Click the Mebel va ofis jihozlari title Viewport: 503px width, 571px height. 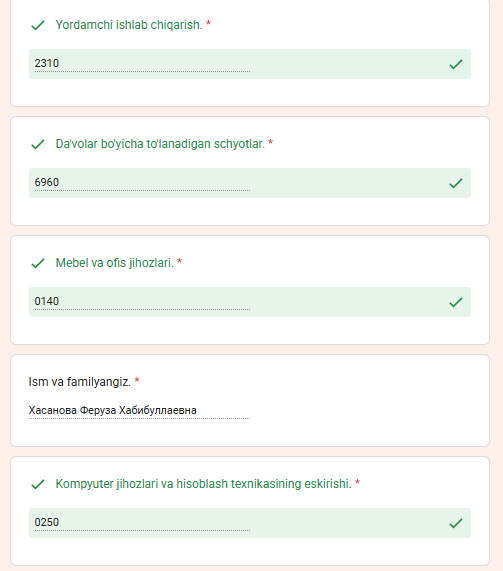click(x=114, y=263)
